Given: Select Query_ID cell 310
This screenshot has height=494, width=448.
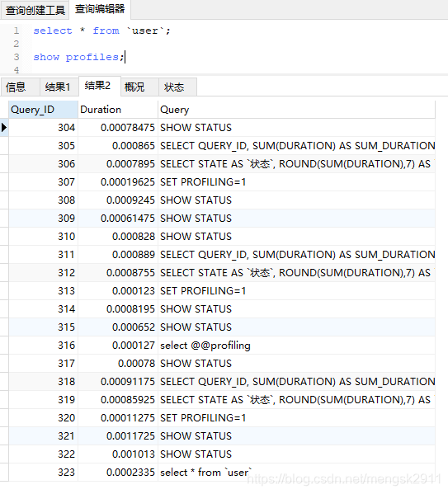Looking at the screenshot, I should [x=43, y=237].
